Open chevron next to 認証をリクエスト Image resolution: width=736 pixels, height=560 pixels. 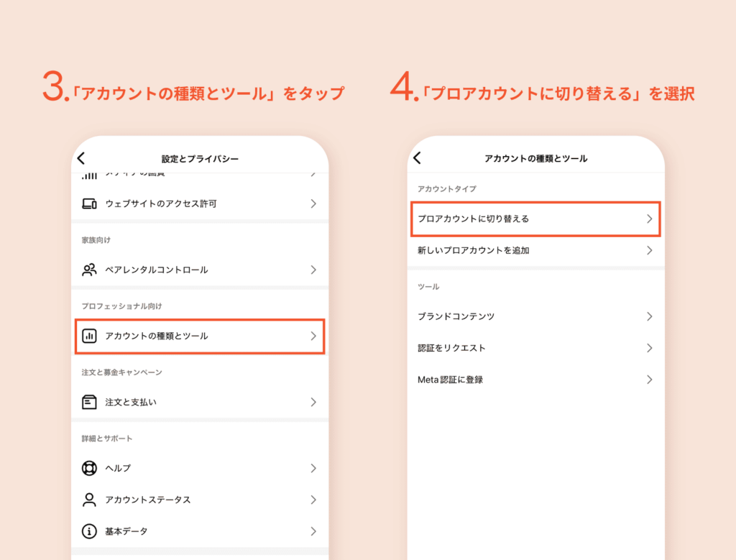649,348
